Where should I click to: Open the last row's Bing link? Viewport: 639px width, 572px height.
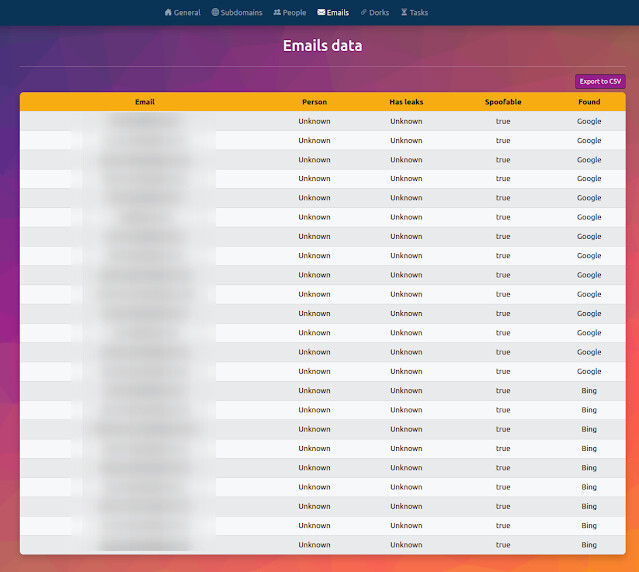click(589, 545)
